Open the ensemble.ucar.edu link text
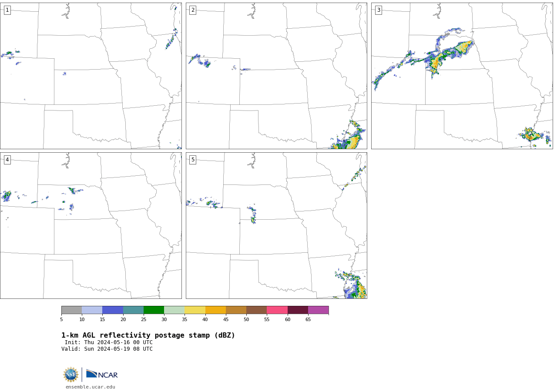557x392 pixels. pyautogui.click(x=91, y=387)
